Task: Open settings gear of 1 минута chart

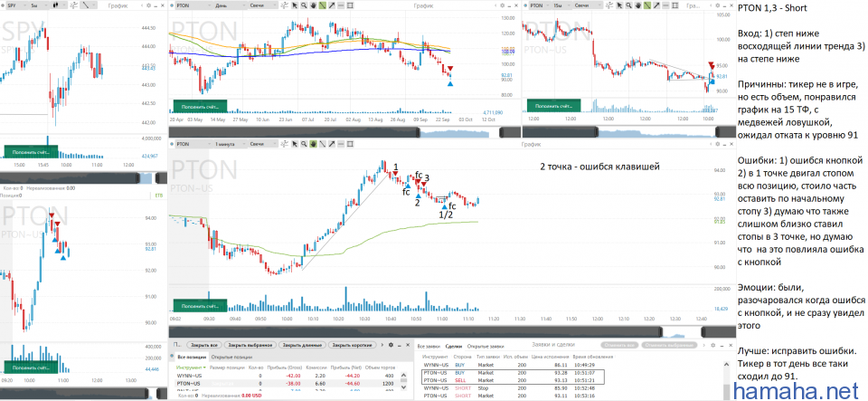Action: [x=715, y=144]
